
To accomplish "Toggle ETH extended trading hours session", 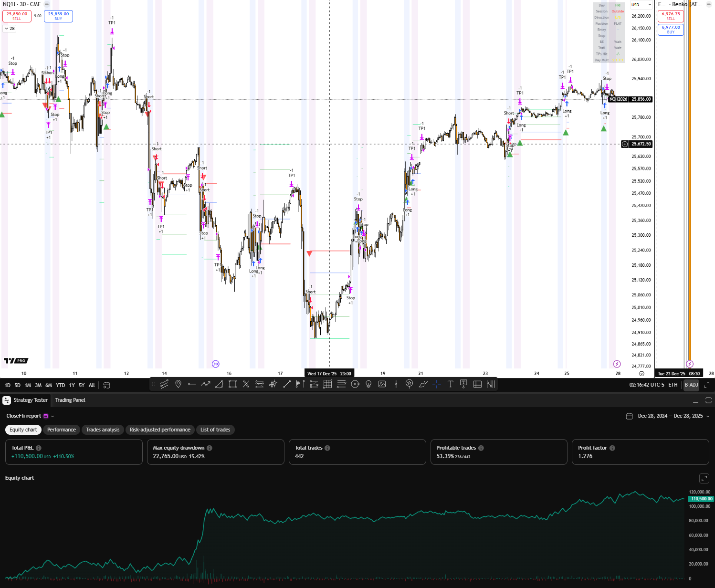I will (x=673, y=385).
